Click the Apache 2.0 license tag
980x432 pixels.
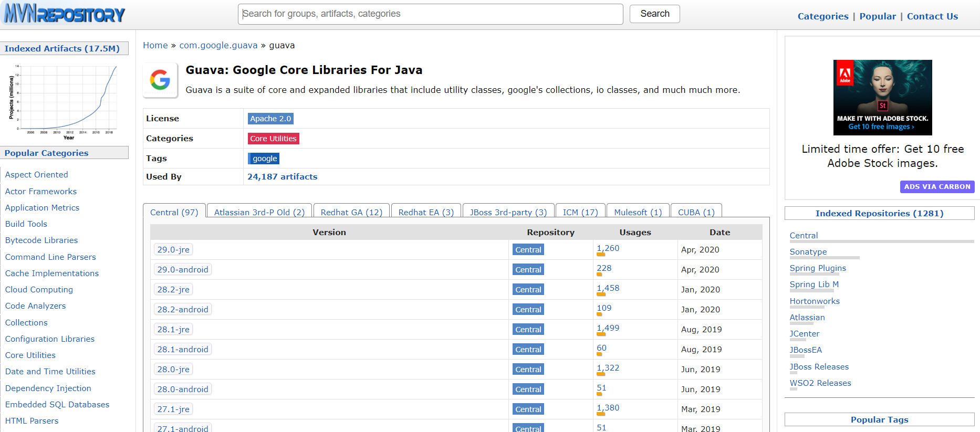[x=270, y=119]
